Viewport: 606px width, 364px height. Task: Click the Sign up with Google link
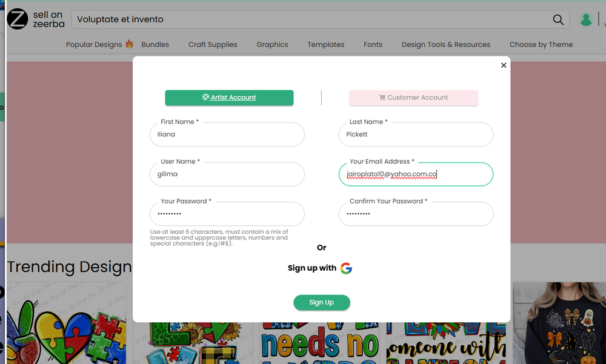point(319,268)
